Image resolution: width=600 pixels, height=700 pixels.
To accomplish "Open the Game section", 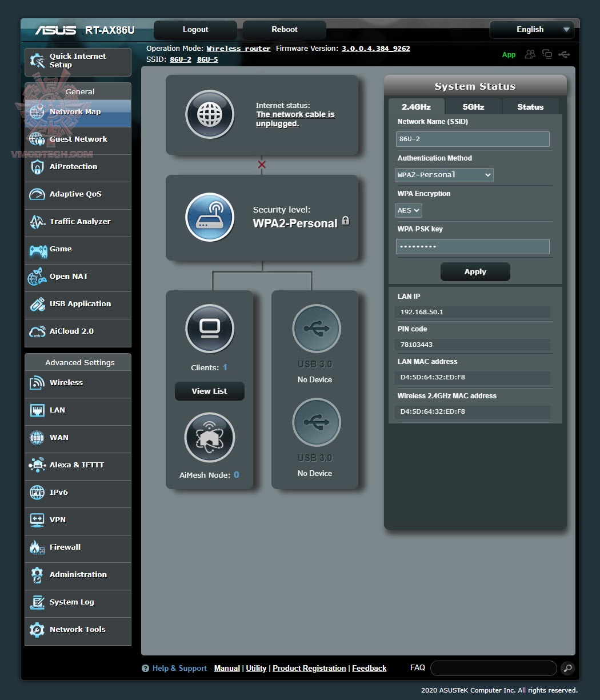I will (60, 249).
